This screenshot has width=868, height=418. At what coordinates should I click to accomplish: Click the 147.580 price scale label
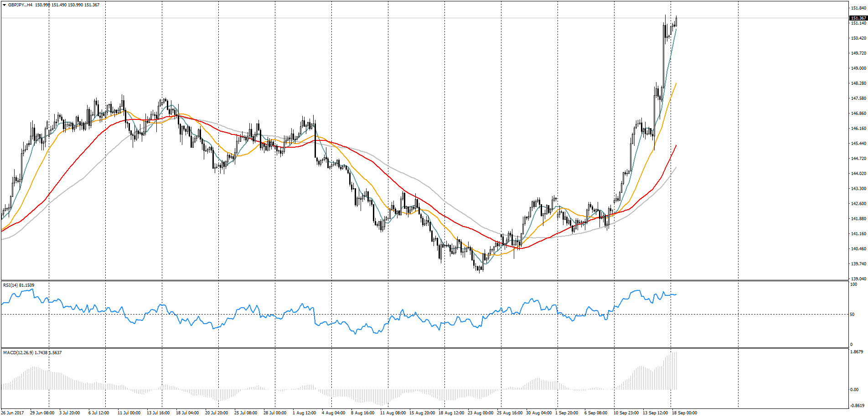point(858,98)
